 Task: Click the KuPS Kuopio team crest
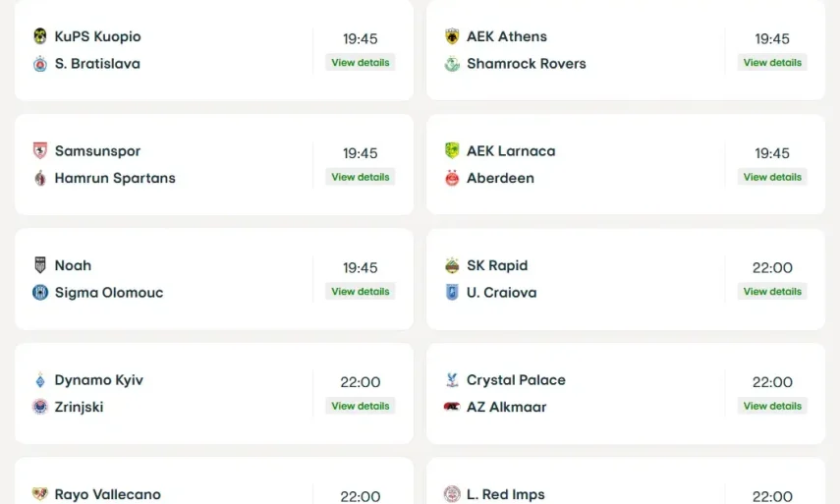click(x=40, y=36)
